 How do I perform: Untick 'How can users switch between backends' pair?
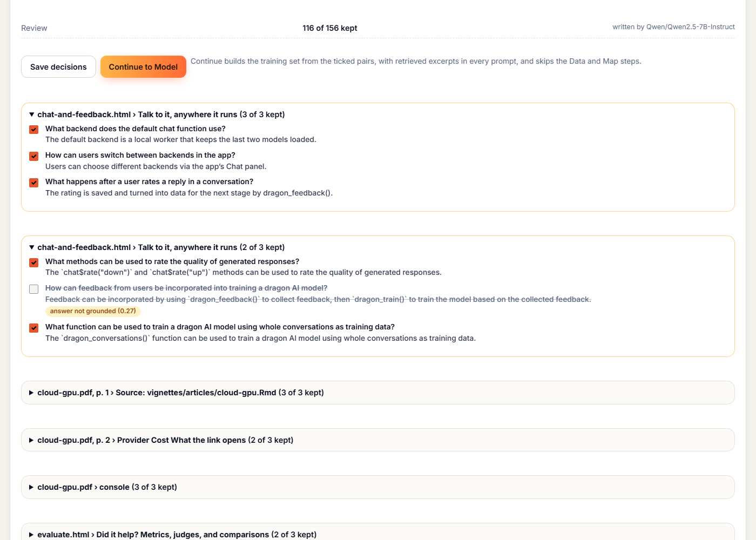33,156
